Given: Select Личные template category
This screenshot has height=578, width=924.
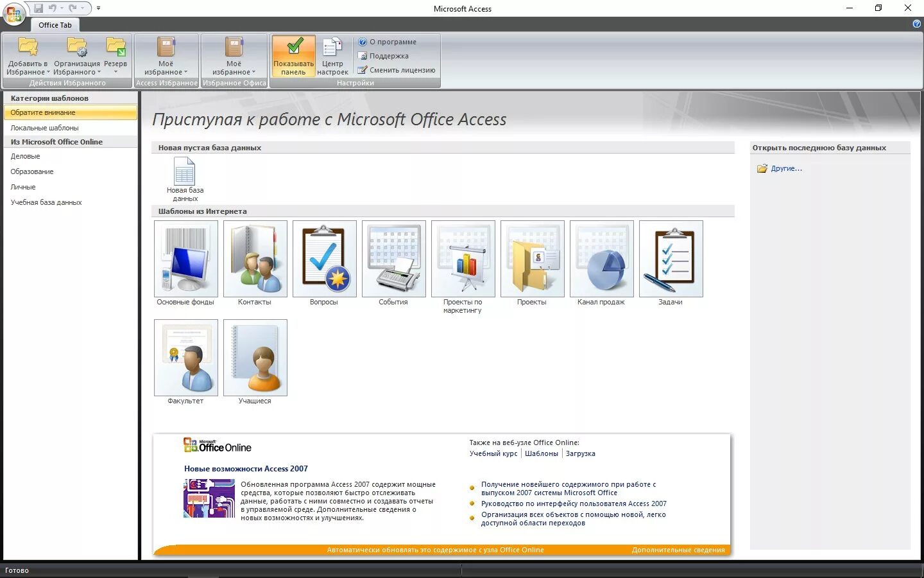Looking at the screenshot, I should (71, 187).
